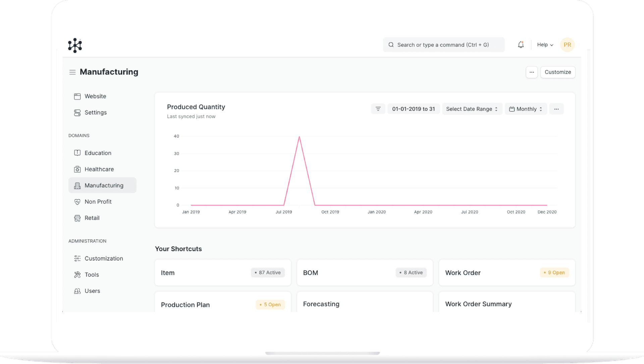The width and height of the screenshot is (644, 364).
Task: Click the Tools wrench icon
Action: [77, 275]
